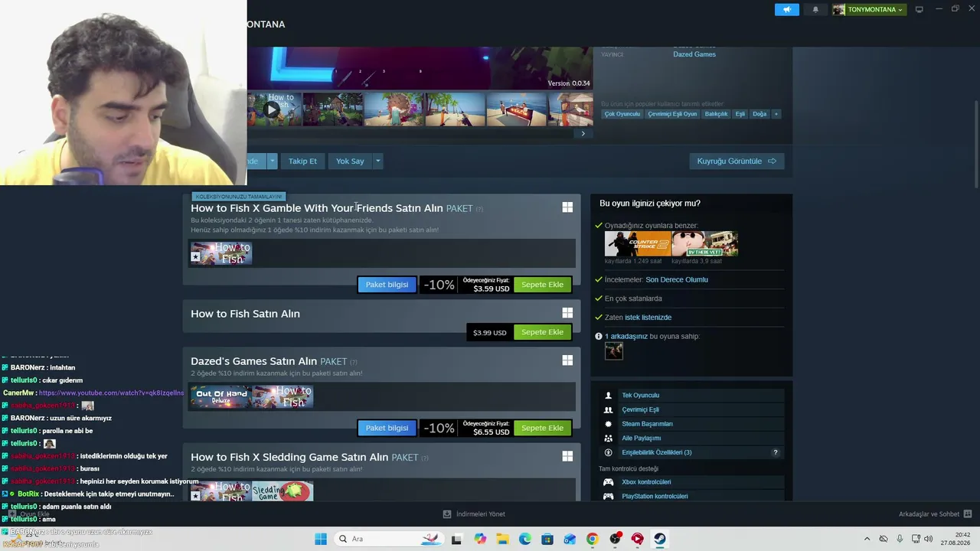The image size is (980, 551).
Task: Open Copilot from the taskbar
Action: click(x=480, y=539)
